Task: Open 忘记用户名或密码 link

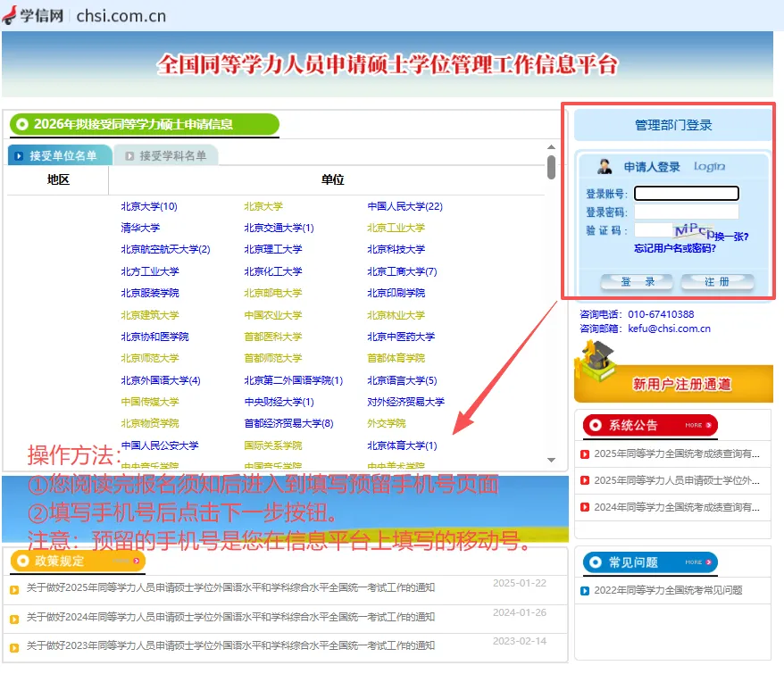Action: [675, 248]
